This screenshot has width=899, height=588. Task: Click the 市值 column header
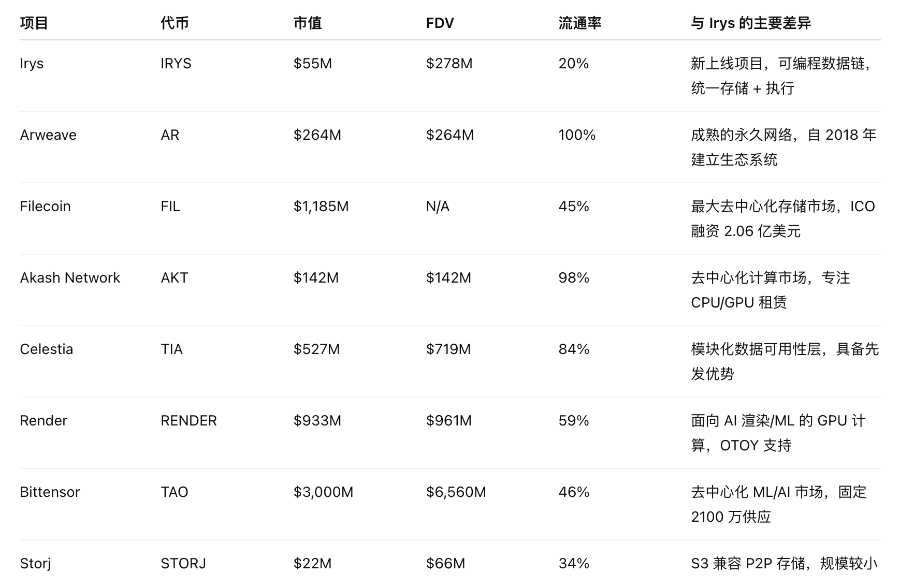308,23
